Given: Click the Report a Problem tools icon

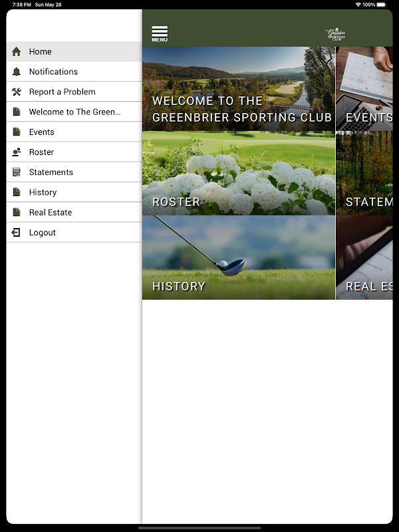Looking at the screenshot, I should click(x=16, y=92).
